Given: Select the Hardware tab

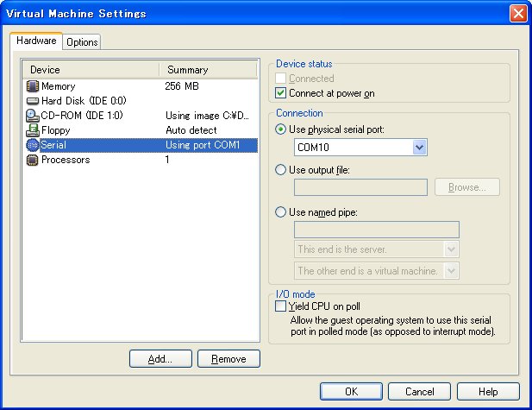Looking at the screenshot, I should point(37,41).
